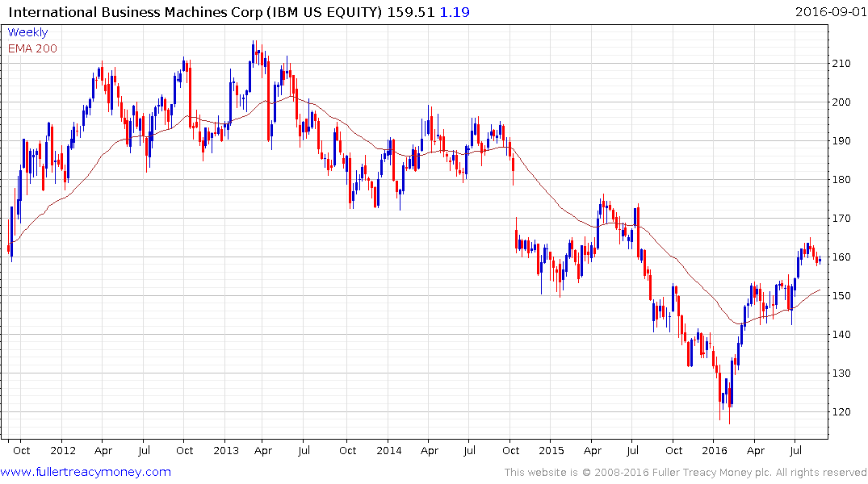Click the 180 price axis label
Image resolution: width=868 pixels, height=484 pixels.
(x=841, y=179)
